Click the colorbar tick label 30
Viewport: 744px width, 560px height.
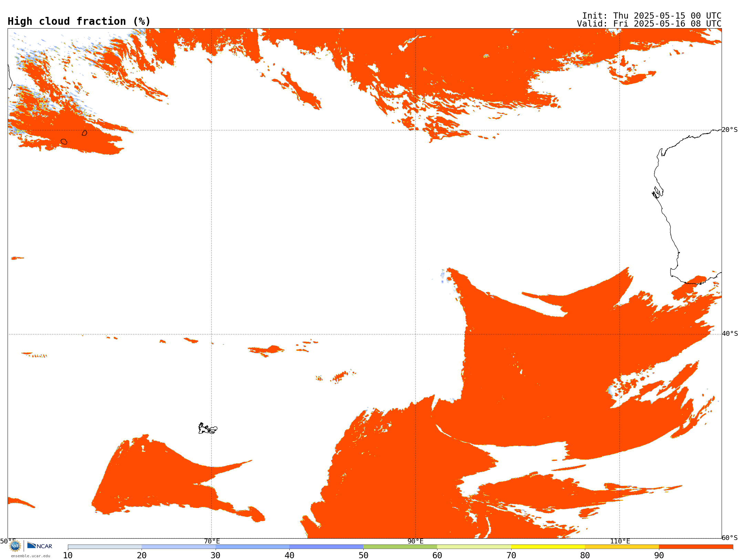216,556
